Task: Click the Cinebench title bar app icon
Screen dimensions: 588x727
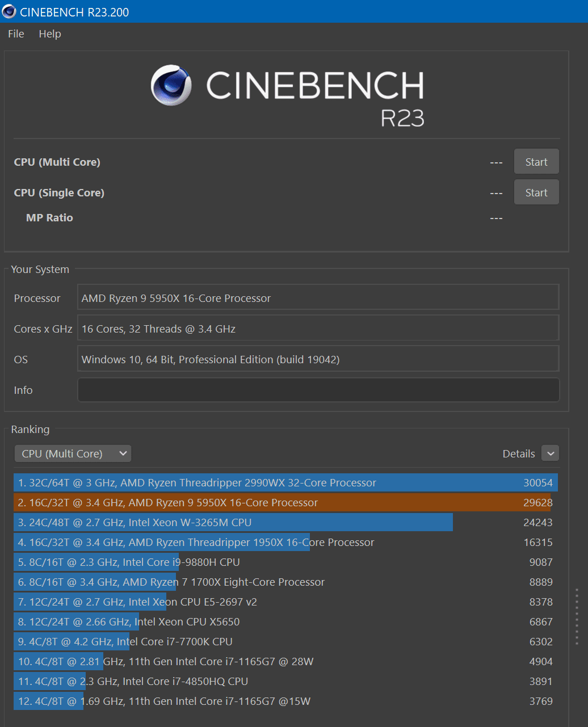Action: (x=9, y=11)
